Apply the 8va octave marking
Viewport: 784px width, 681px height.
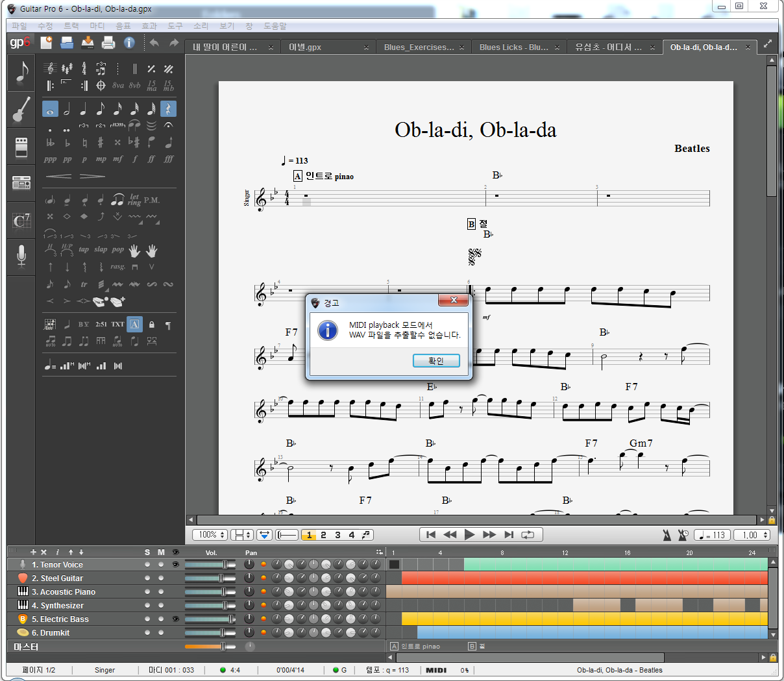117,86
